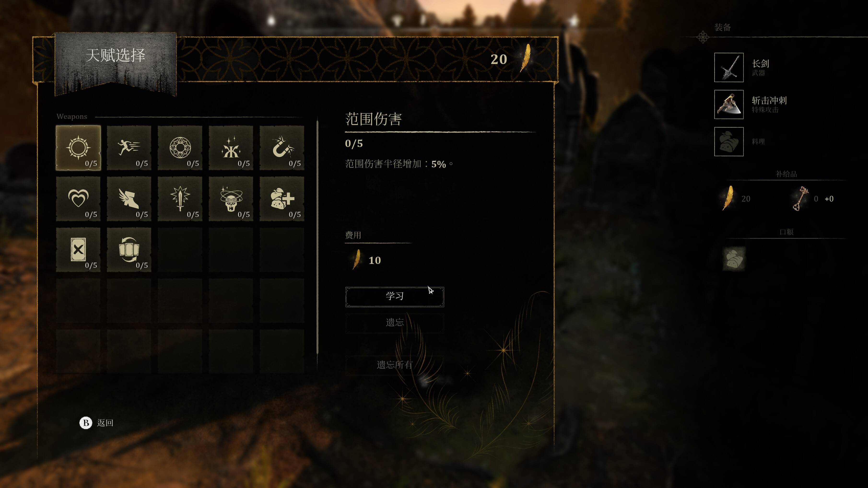Choose the double heart health talent

pyautogui.click(x=78, y=199)
